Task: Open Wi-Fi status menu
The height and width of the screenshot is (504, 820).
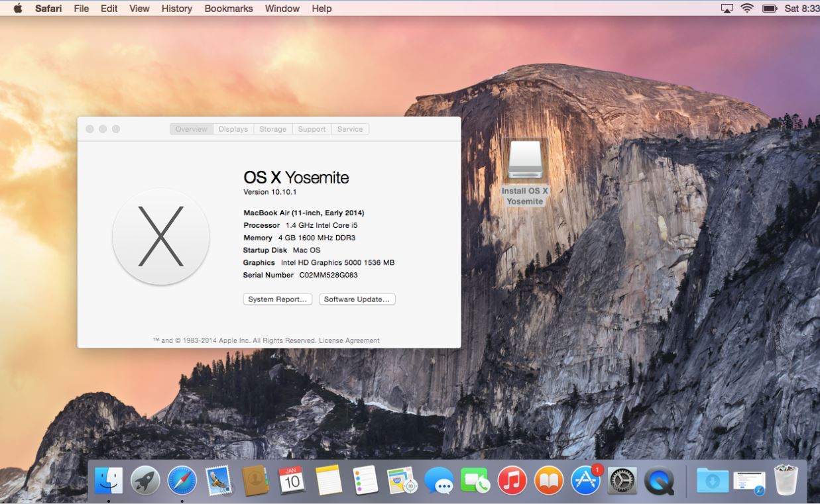Action: pyautogui.click(x=747, y=9)
